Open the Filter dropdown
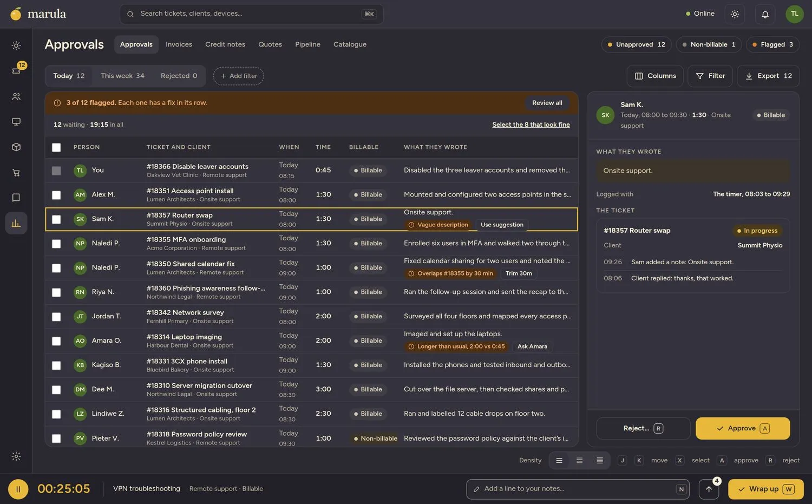This screenshot has width=812, height=504. tap(710, 76)
